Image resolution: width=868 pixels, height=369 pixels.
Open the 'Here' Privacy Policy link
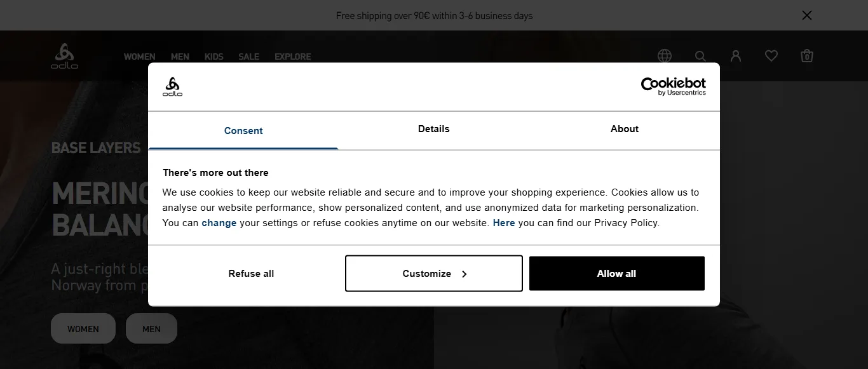pyautogui.click(x=504, y=223)
